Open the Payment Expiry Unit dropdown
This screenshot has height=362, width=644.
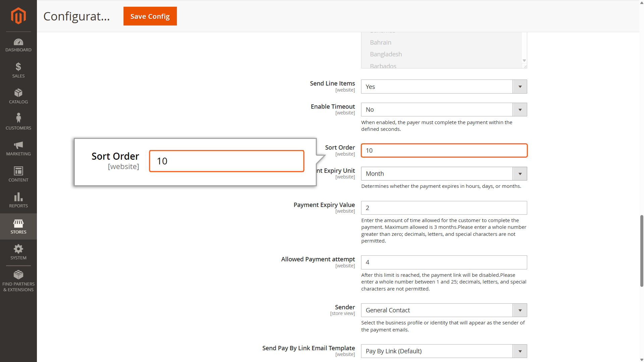444,174
